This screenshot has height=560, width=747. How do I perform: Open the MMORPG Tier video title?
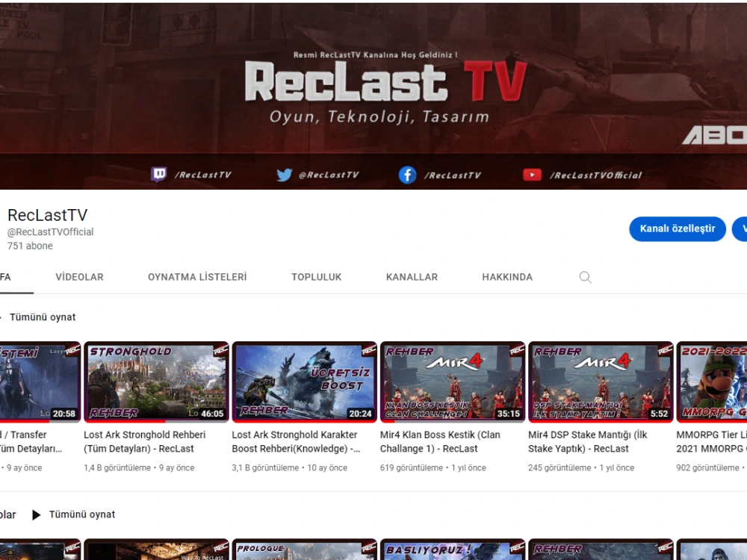pos(712,441)
